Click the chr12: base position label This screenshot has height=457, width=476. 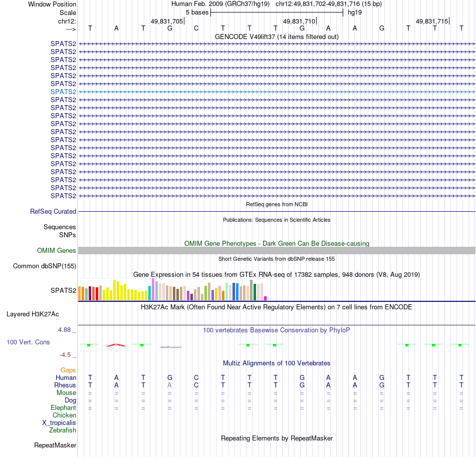click(67, 21)
